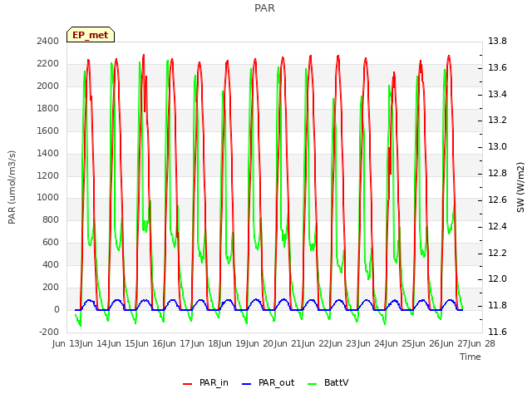Click the 13.0 right-axis tick label
Viewport: 532px width, 399px height.
click(x=497, y=146)
